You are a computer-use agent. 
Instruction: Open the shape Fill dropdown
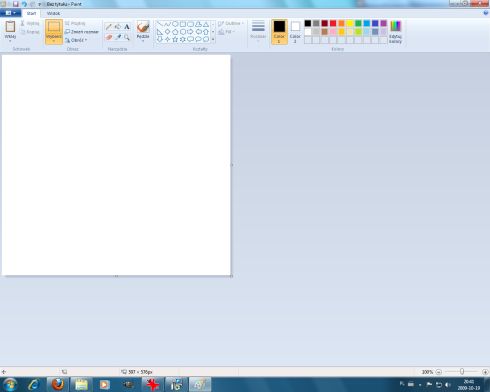[x=226, y=32]
